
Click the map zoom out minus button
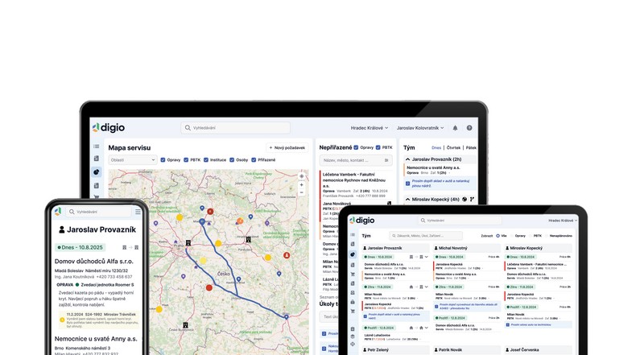point(302,193)
